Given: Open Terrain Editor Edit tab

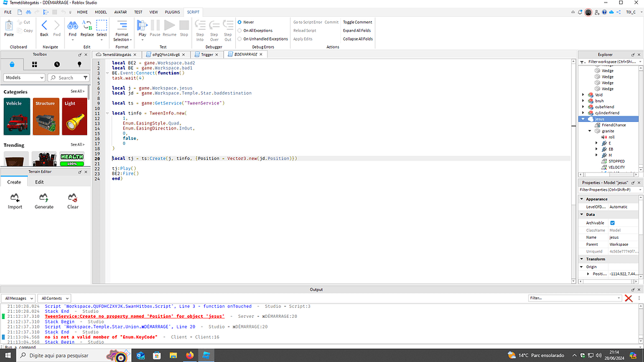Looking at the screenshot, I should [39, 182].
